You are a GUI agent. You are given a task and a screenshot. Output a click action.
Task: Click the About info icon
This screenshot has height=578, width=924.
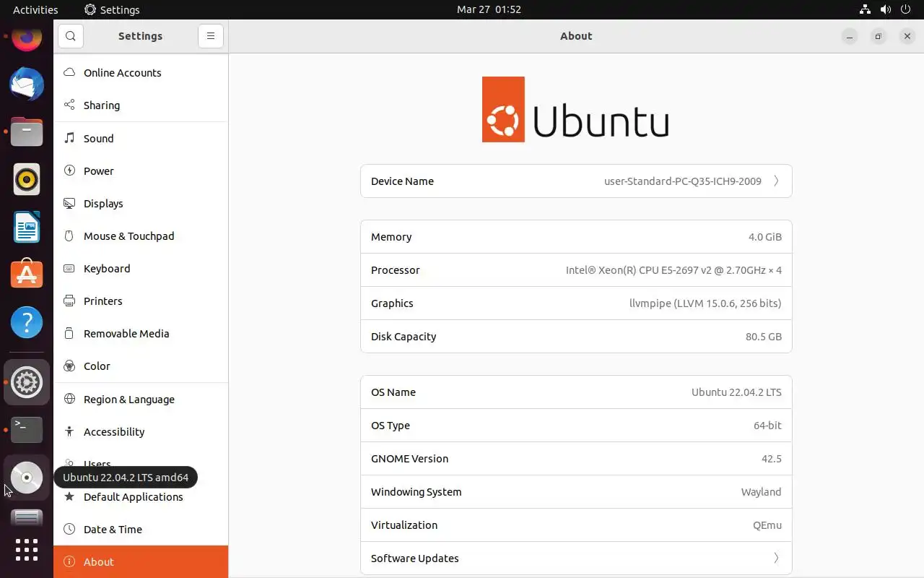pos(69,561)
